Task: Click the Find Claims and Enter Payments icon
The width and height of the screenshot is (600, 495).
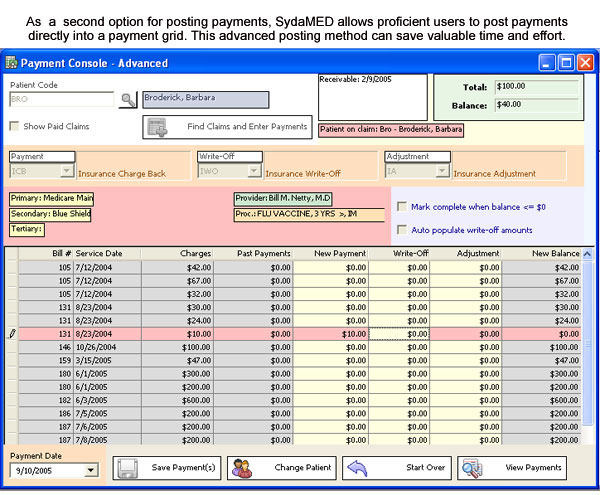Action: (x=158, y=127)
